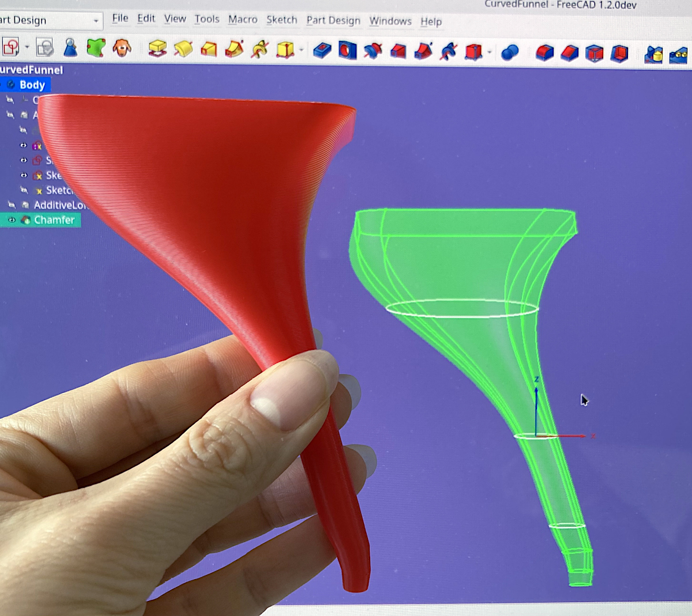Image resolution: width=692 pixels, height=616 pixels.
Task: Select the Groove tool
Action: 373,51
